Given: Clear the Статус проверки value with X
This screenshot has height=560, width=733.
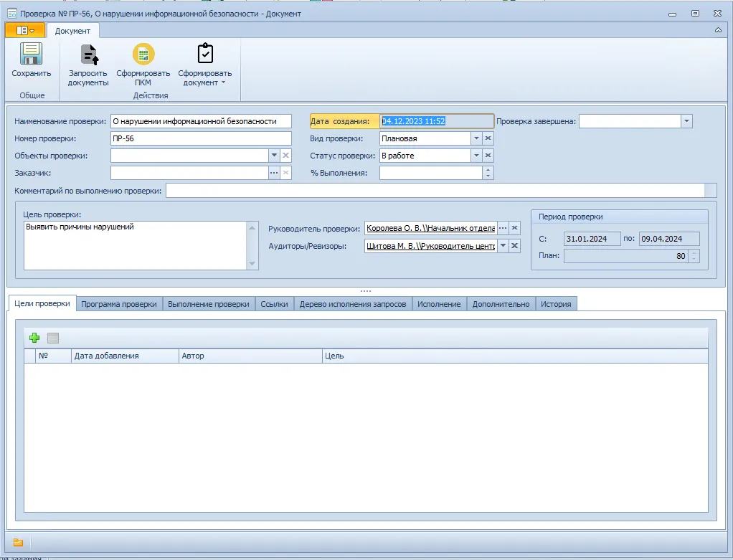Looking at the screenshot, I should [x=488, y=156].
